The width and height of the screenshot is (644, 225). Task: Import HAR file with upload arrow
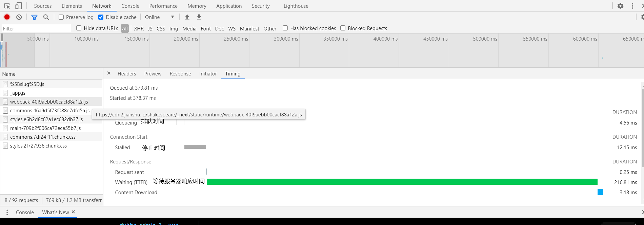[x=187, y=17]
